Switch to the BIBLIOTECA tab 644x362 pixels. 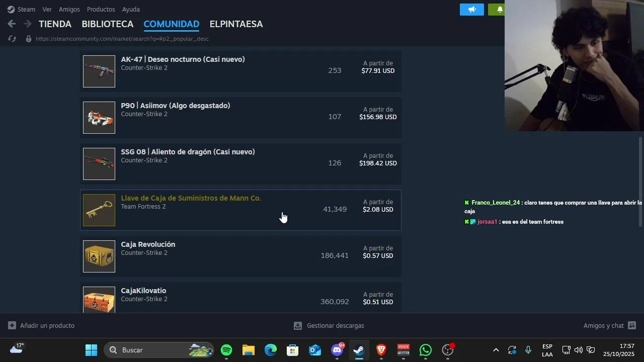[108, 24]
